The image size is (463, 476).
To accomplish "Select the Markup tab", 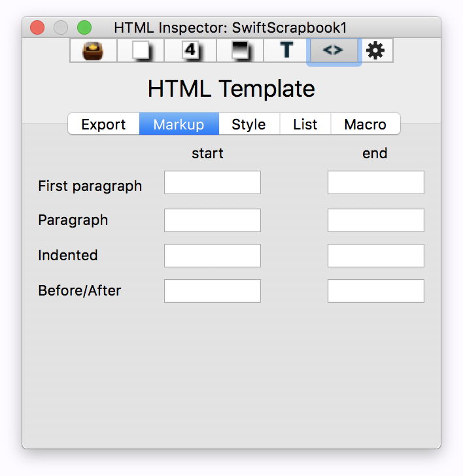I will click(x=179, y=124).
